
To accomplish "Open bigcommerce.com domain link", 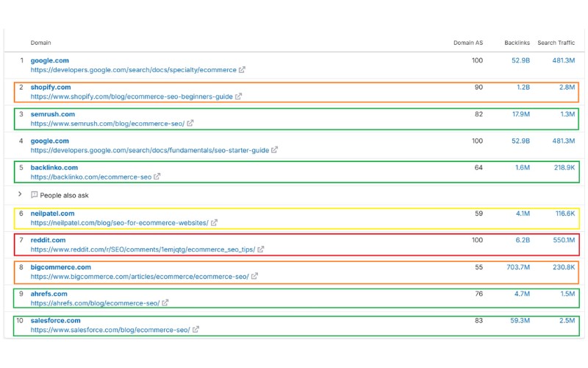I will [x=61, y=267].
